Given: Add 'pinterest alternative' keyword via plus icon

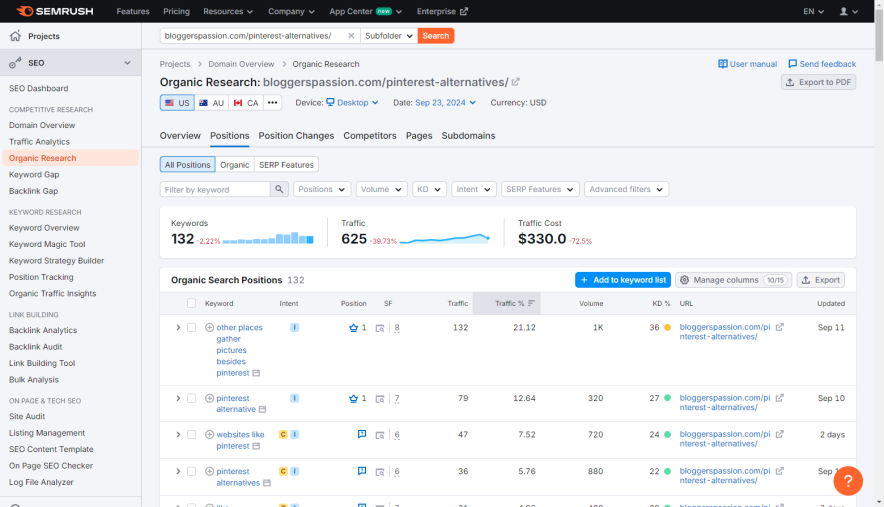Looking at the screenshot, I should pos(210,398).
